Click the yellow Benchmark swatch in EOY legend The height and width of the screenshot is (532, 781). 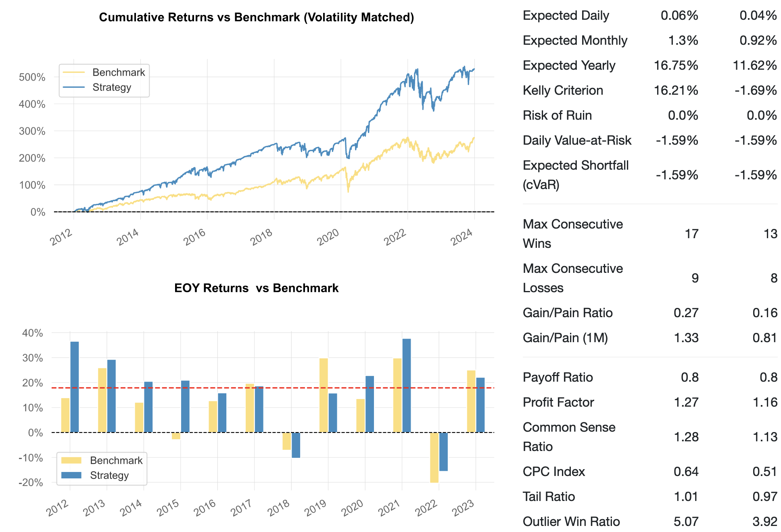71,460
